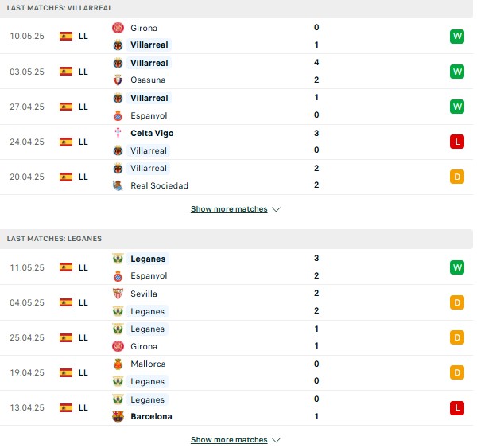This screenshot has width=477, height=448.
Task: Click the Real Sociedad club crest icon
Action: coord(118,185)
